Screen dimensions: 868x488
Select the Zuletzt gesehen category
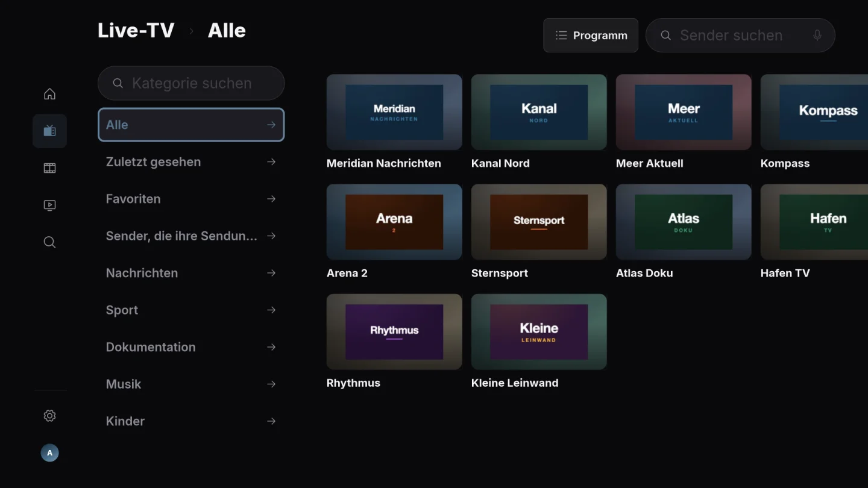(x=191, y=162)
